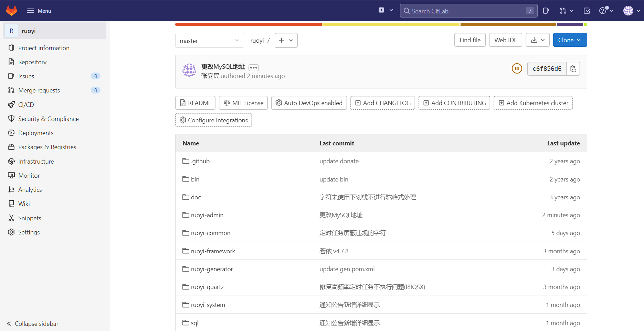This screenshot has width=644, height=331.
Task: Click Packages & Registries sidebar icon
Action: coord(11,147)
